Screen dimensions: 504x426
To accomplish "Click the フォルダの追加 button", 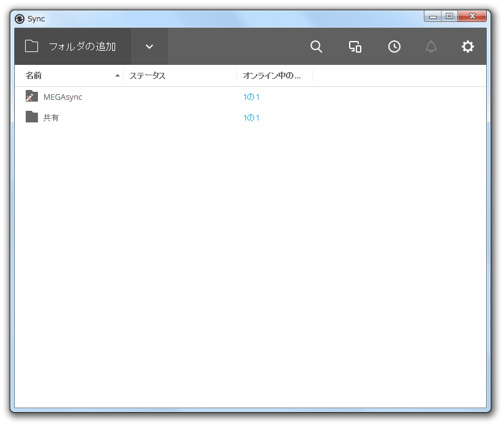I will click(x=73, y=47).
